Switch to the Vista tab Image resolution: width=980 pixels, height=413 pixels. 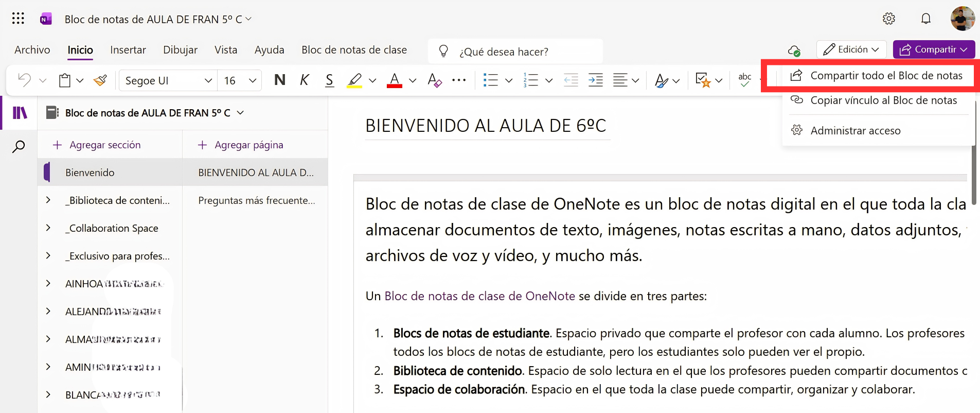pos(226,50)
